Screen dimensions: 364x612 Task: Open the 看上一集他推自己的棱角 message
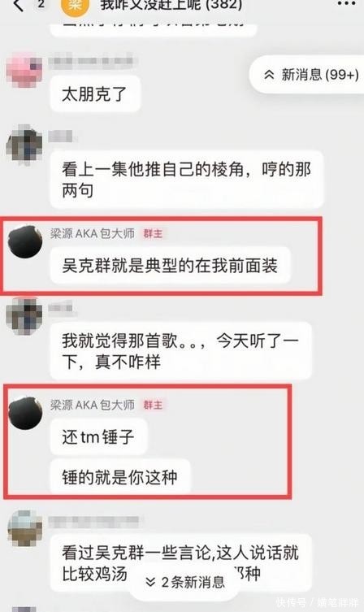click(x=187, y=180)
